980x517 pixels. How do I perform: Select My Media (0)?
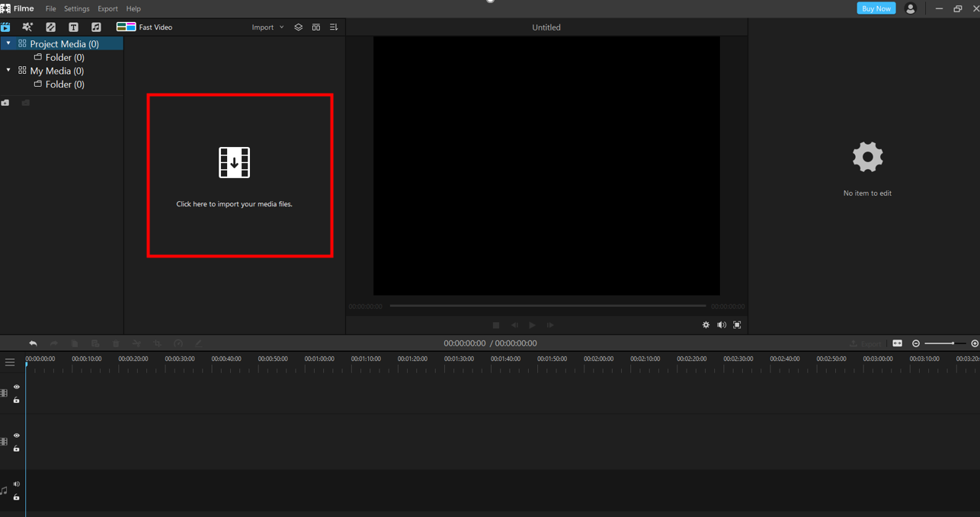tap(56, 71)
